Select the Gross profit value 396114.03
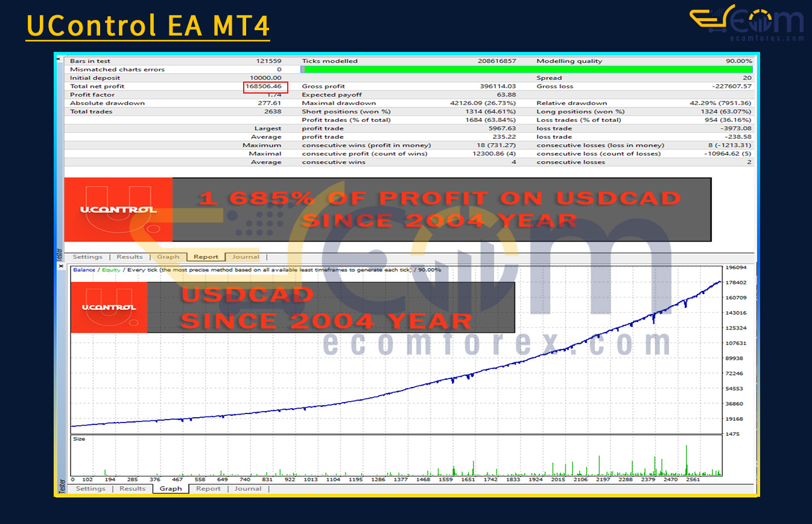812x524 pixels. (x=497, y=86)
